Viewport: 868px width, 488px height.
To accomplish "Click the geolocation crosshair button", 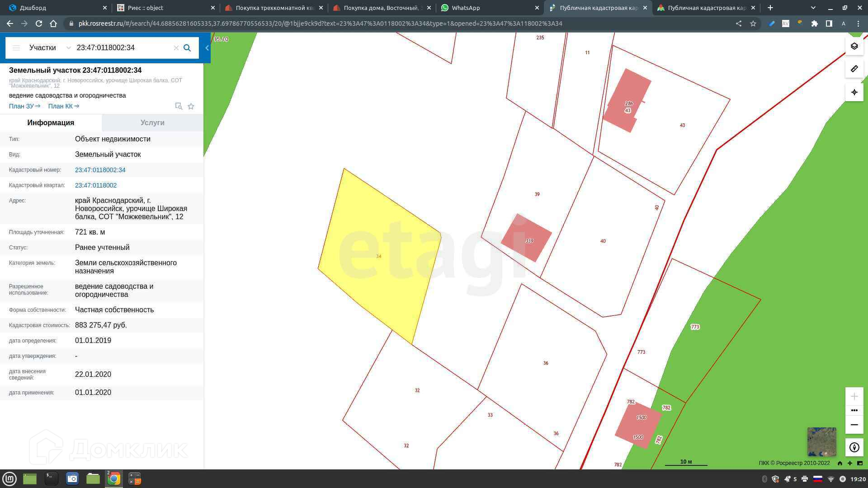I will [854, 92].
